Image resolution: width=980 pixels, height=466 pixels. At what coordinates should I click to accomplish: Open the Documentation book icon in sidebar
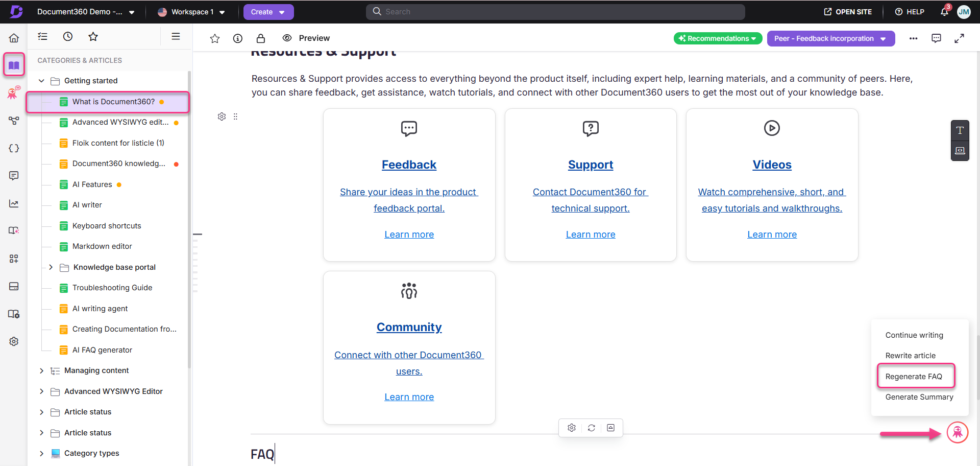pyautogui.click(x=14, y=64)
